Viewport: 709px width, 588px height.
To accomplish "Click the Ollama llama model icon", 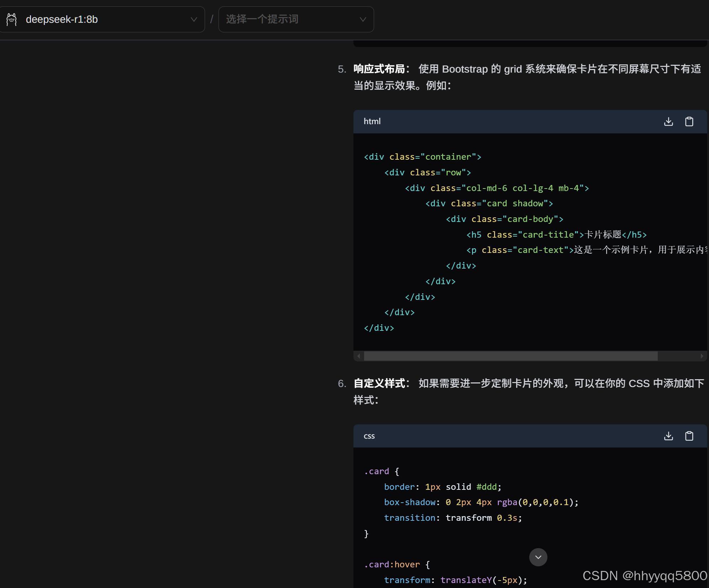I will pos(12,20).
